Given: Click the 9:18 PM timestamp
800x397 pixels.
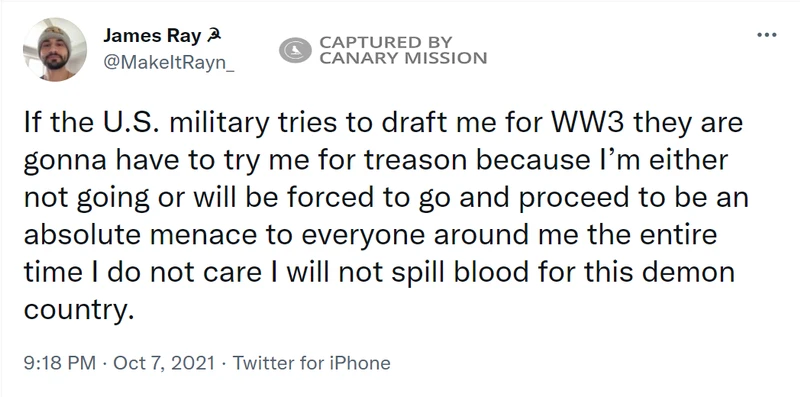Looking at the screenshot, I should 60,363.
